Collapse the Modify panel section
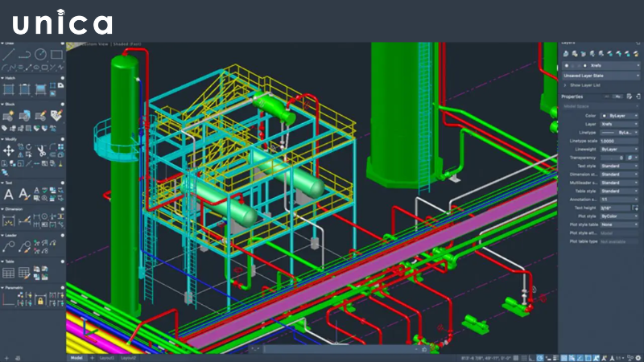Image resolution: width=644 pixels, height=362 pixels. (x=2, y=139)
